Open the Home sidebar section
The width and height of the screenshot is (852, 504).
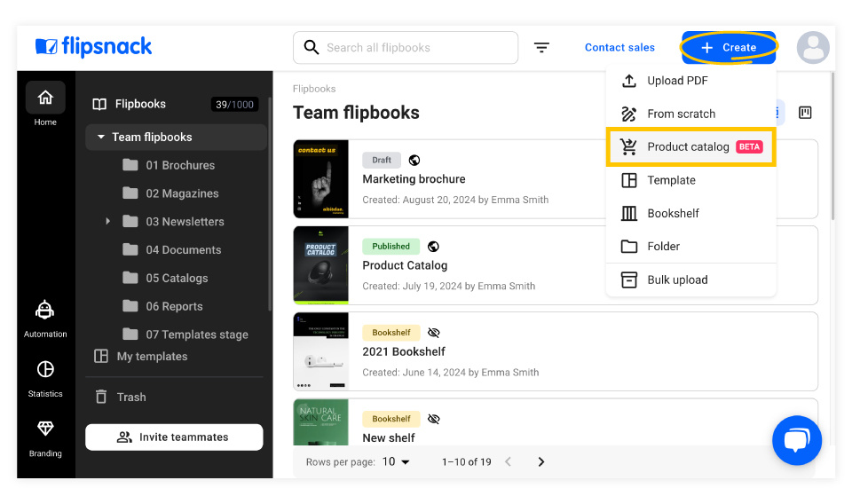click(45, 105)
